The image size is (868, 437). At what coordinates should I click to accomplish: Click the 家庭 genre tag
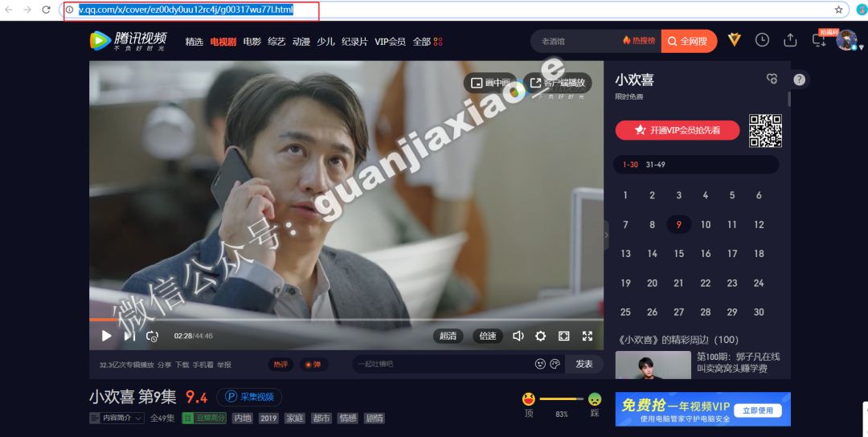[x=294, y=418]
